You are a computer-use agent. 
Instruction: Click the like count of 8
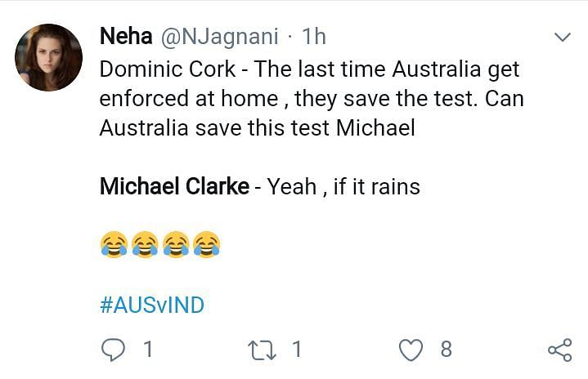tap(446, 350)
